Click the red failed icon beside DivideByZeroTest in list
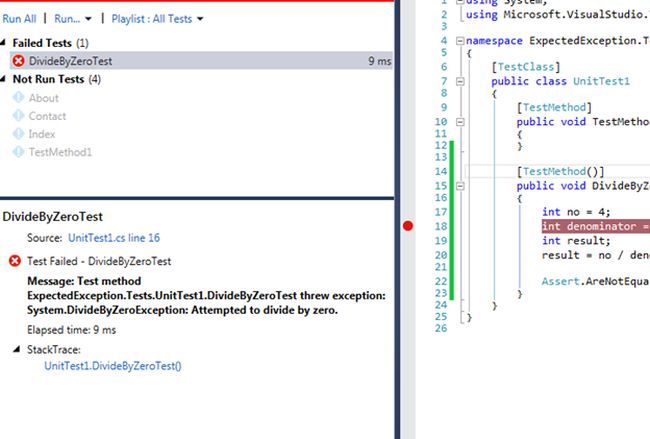The image size is (650, 439). [x=18, y=61]
